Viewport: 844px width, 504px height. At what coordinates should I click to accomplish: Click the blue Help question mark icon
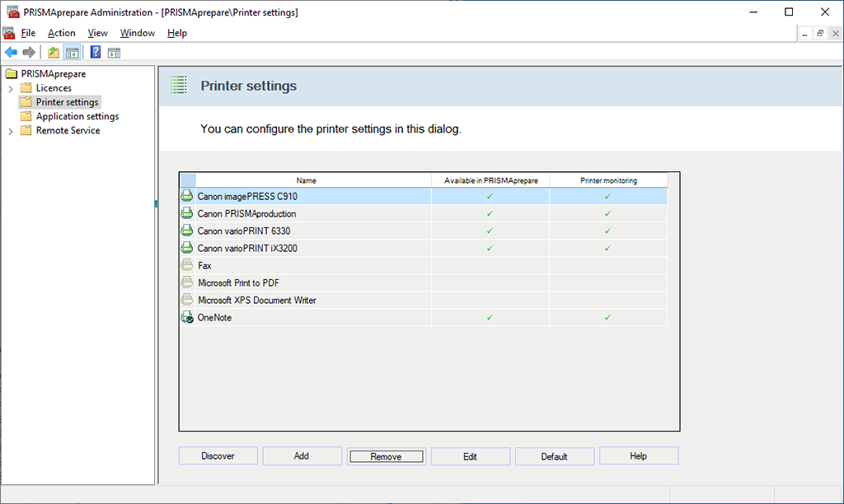(96, 53)
